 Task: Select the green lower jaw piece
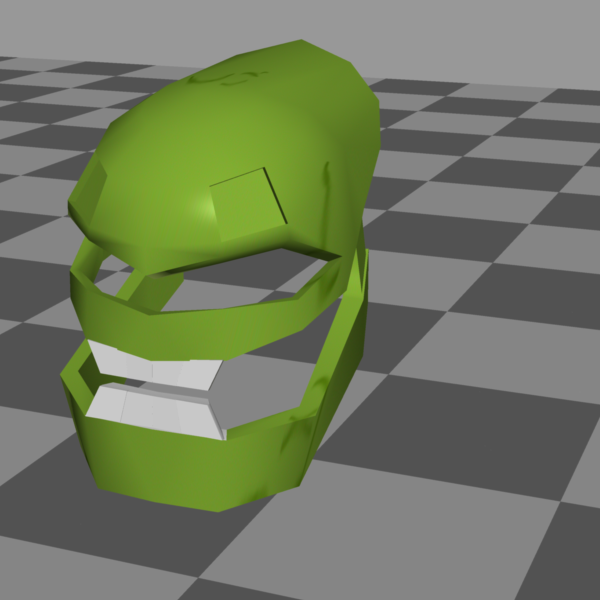[x=199, y=465]
